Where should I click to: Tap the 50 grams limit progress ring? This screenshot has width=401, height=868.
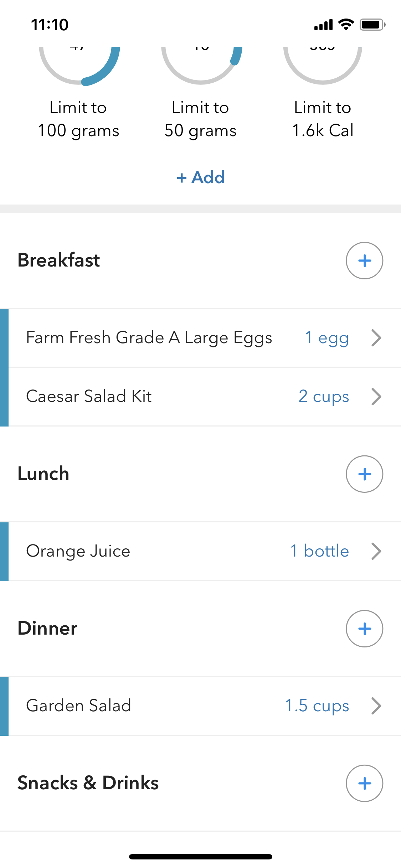(x=201, y=64)
